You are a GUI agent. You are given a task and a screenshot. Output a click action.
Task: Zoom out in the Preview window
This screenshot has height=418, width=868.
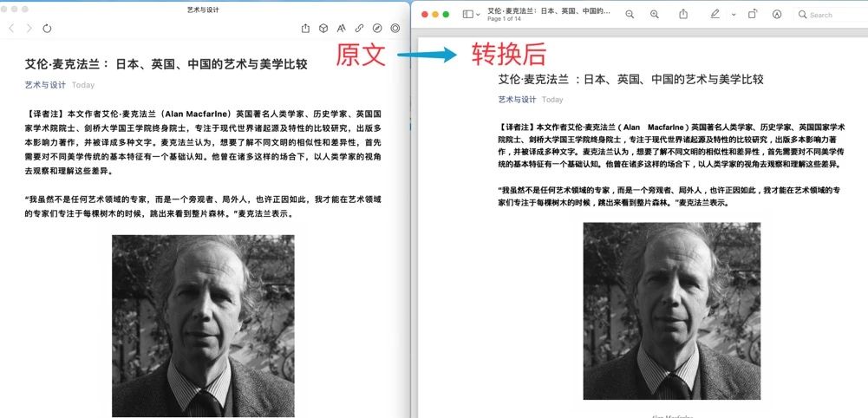pos(630,15)
